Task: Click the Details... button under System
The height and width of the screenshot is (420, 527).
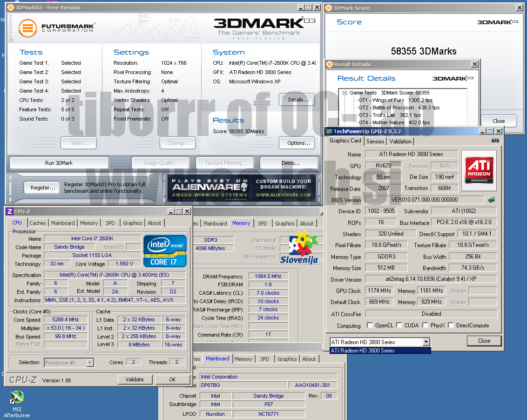Action: coord(297,100)
